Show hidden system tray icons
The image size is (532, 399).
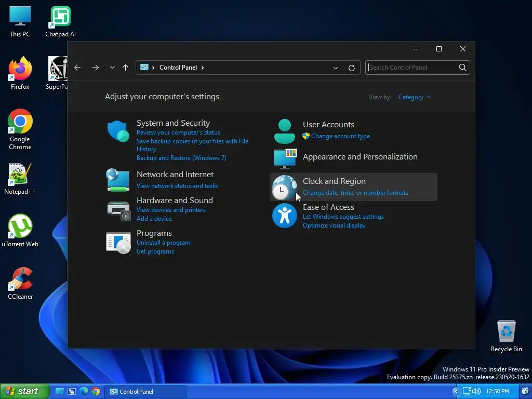[x=456, y=391]
